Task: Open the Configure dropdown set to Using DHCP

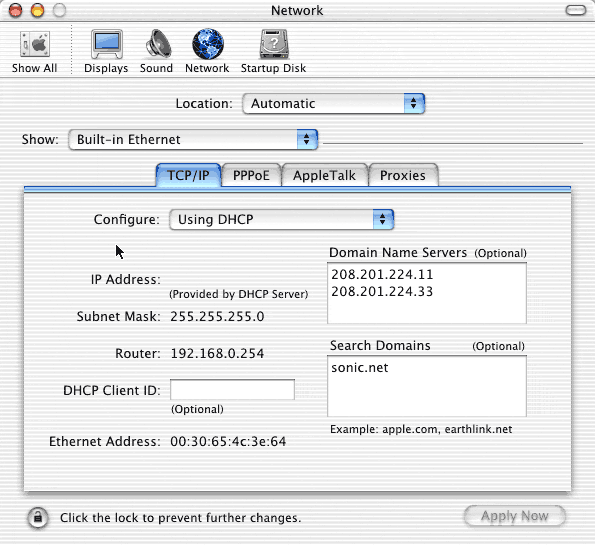Action: click(x=282, y=219)
